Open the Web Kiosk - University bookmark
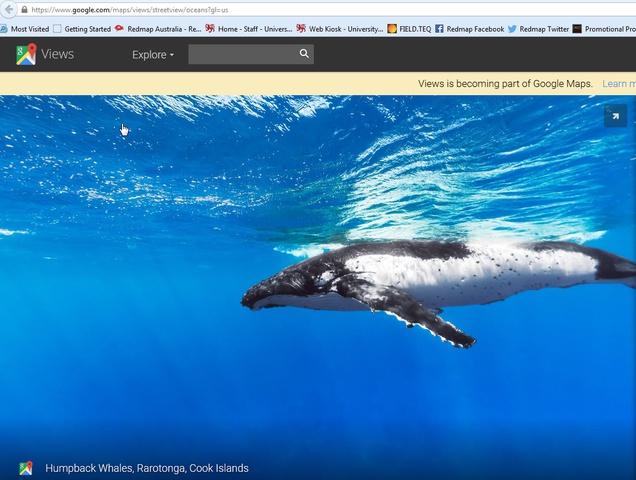Image resolution: width=636 pixels, height=480 pixels. (x=340, y=29)
